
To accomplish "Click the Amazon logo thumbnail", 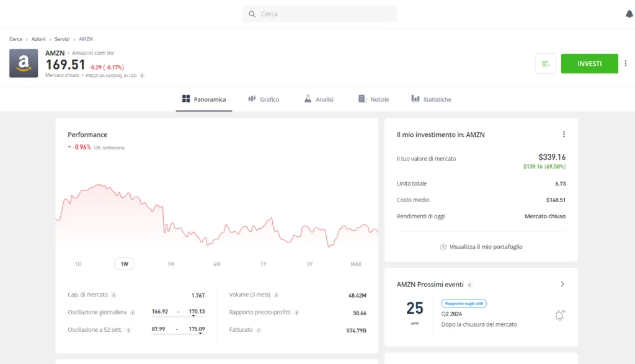I will 24,63.
